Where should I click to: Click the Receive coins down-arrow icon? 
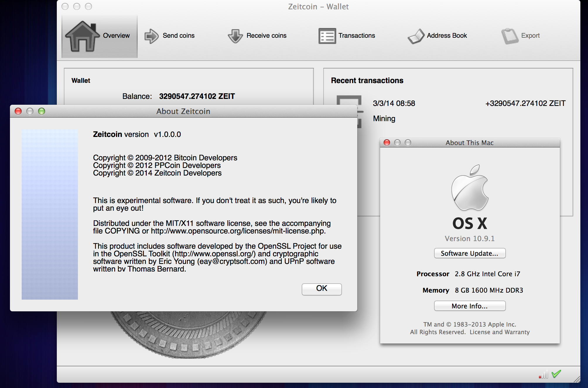(x=235, y=36)
